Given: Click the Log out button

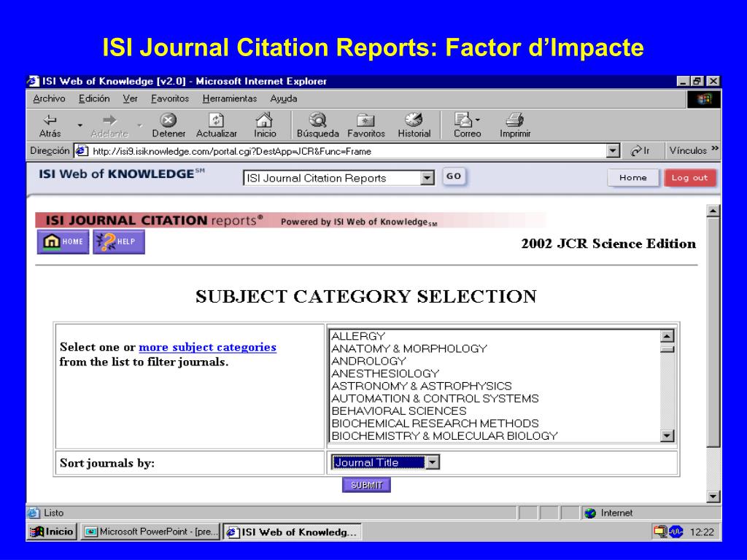Looking at the screenshot, I should 690,178.
